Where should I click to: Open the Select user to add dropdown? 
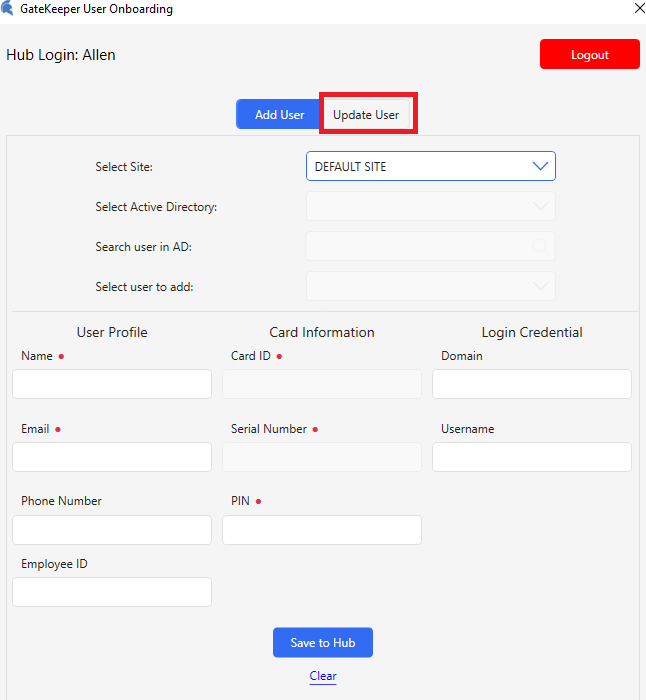pyautogui.click(x=430, y=286)
